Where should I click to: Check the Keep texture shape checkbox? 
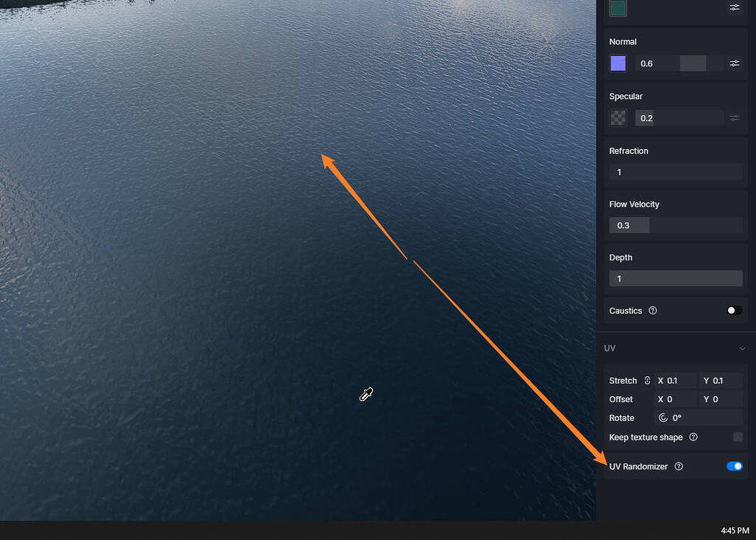[x=736, y=437]
